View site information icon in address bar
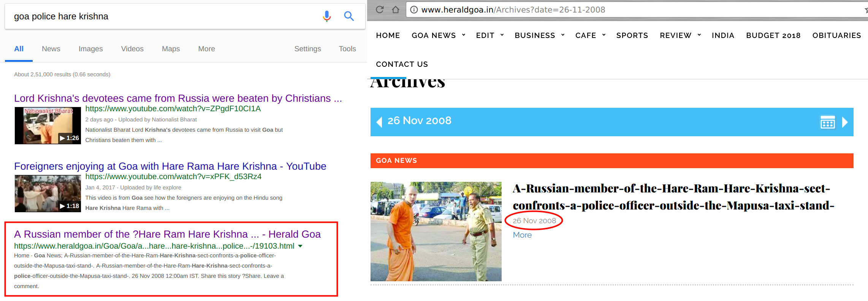Viewport: 868px width, 301px height. pyautogui.click(x=414, y=9)
